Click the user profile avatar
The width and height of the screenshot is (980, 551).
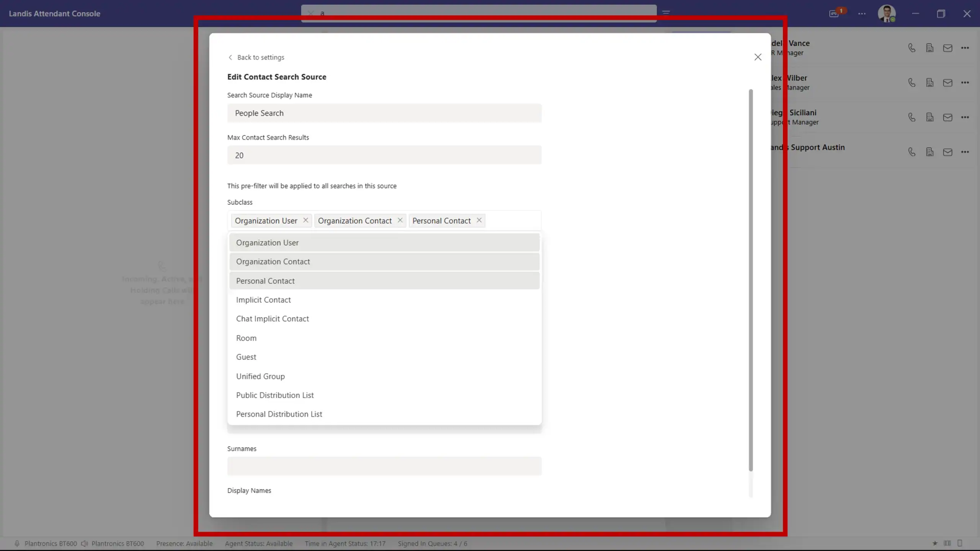(x=886, y=13)
